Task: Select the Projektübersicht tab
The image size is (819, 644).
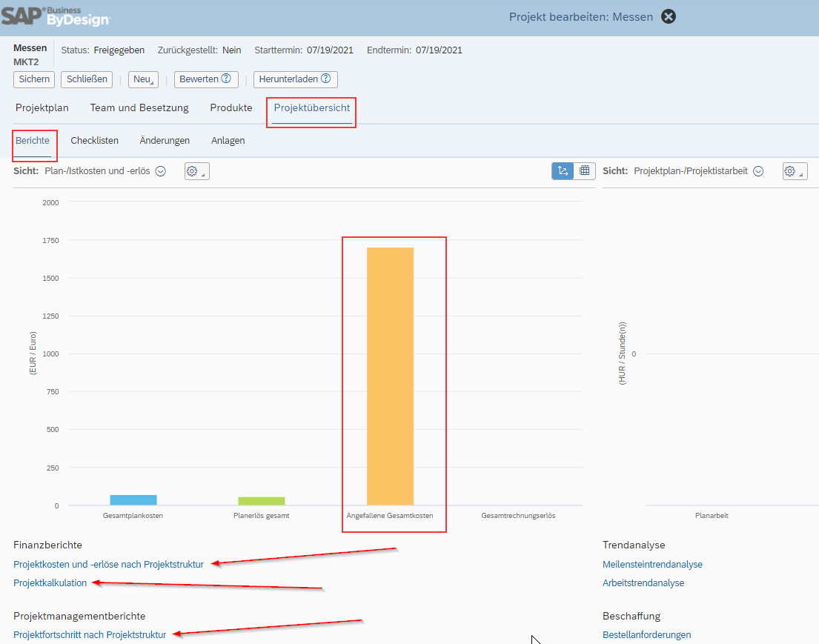Action: coord(312,107)
